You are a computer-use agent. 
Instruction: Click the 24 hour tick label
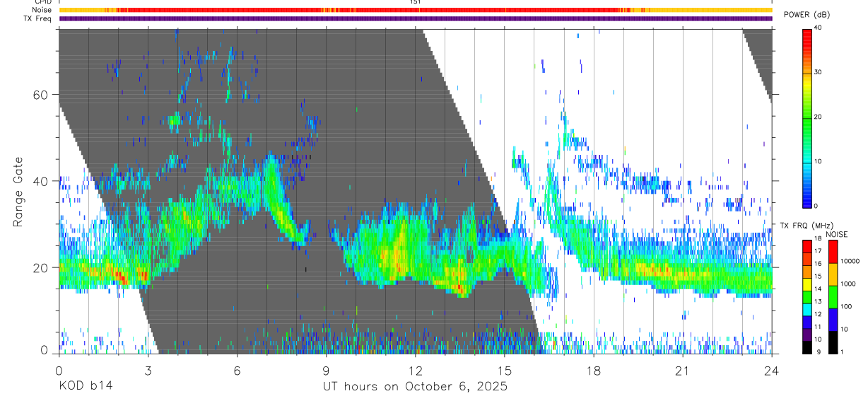coord(772,371)
